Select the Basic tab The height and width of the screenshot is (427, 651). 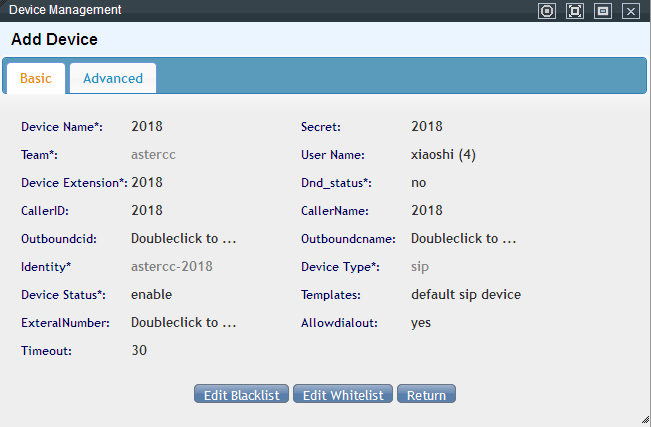click(x=36, y=78)
